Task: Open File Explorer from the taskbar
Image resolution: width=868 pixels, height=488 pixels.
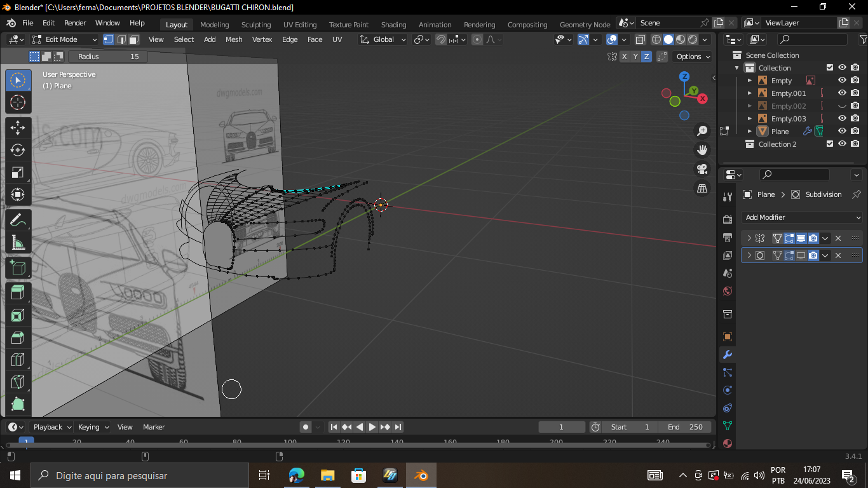Action: point(327,475)
